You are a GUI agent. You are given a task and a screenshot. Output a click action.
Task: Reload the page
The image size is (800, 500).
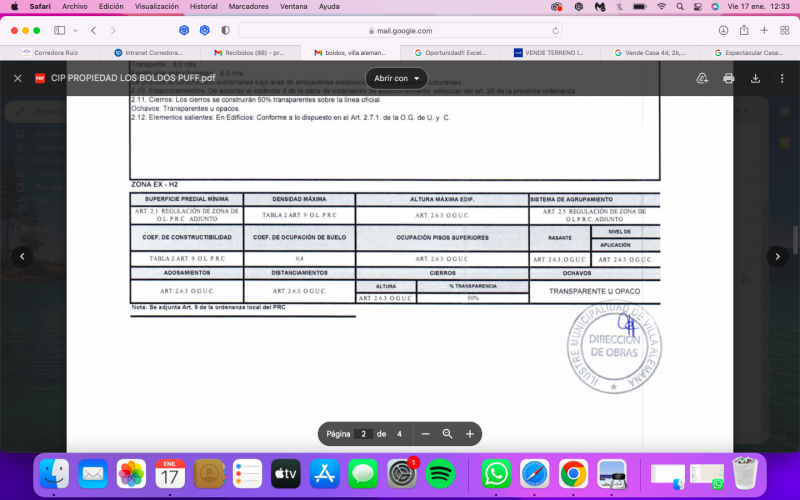pyautogui.click(x=555, y=31)
